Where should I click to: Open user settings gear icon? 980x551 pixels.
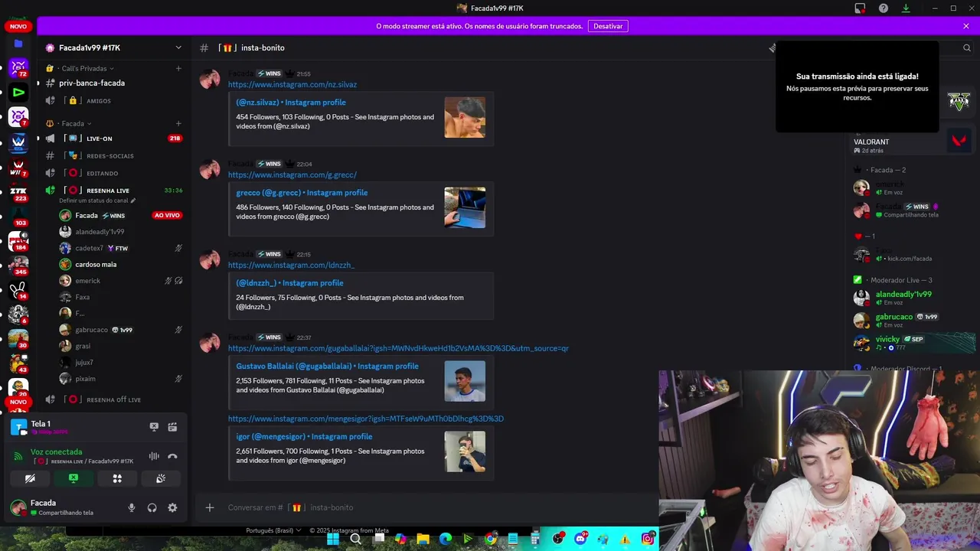172,507
